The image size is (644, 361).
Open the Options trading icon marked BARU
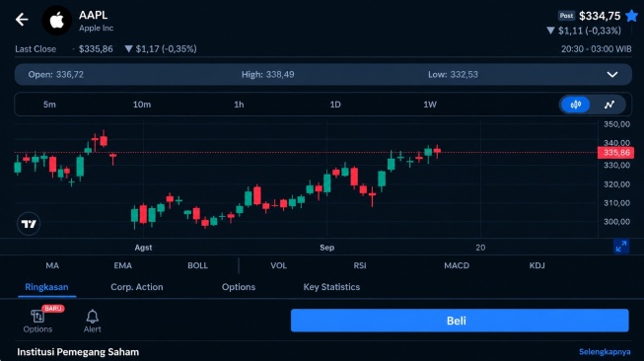[x=37, y=321]
